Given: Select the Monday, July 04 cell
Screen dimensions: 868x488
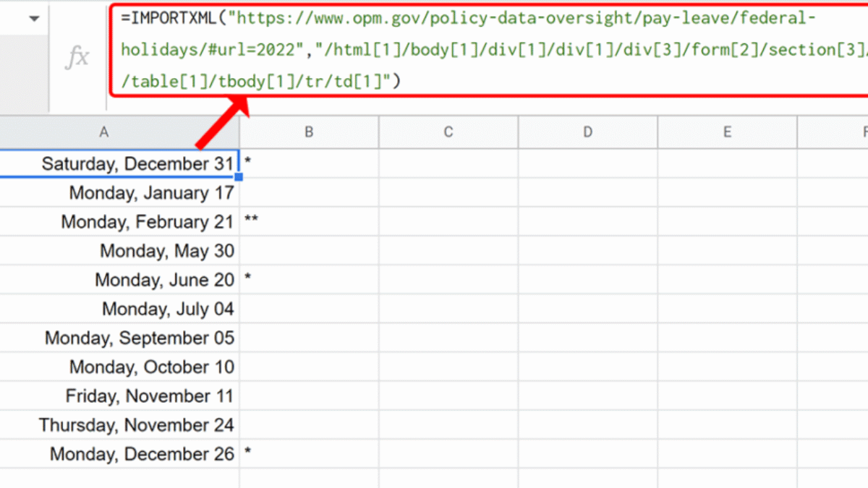Looking at the screenshot, I should coord(168,309).
